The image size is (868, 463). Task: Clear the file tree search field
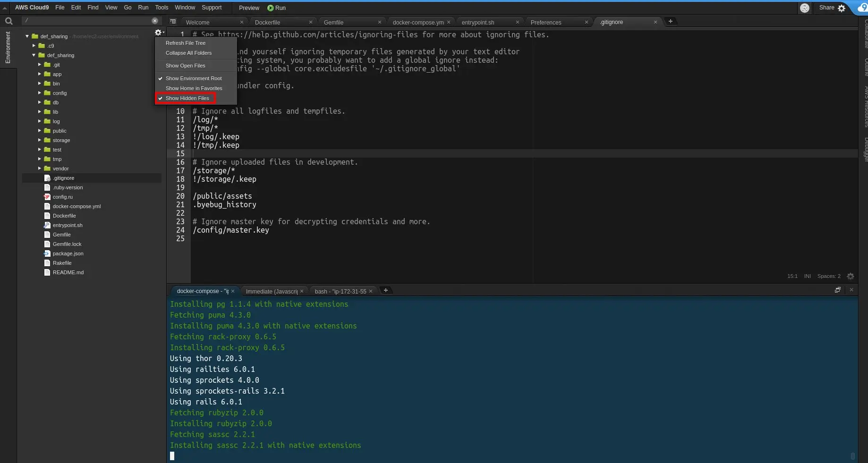click(x=155, y=21)
